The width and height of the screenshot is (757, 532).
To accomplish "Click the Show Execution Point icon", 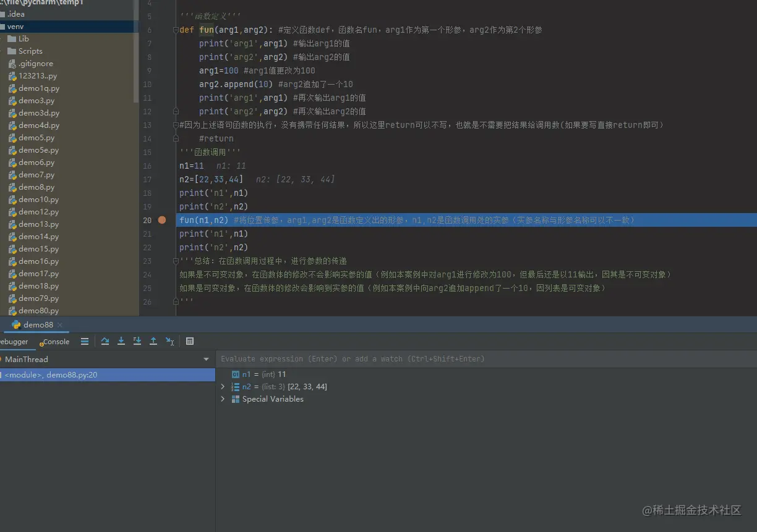I will click(x=85, y=341).
